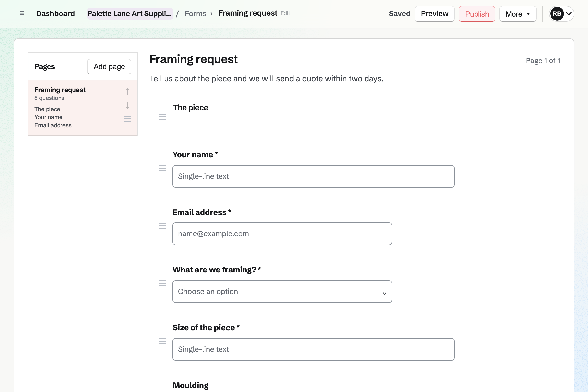Open RB account avatar menu

[562, 14]
